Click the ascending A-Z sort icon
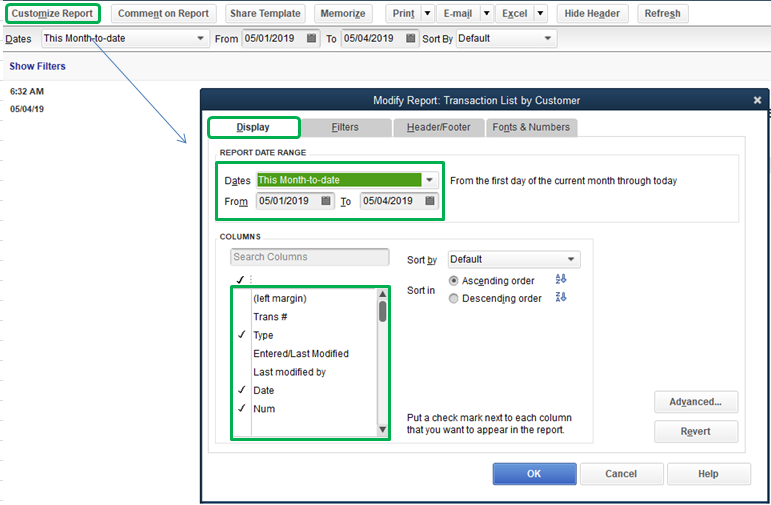The width and height of the screenshot is (771, 505). (x=561, y=279)
